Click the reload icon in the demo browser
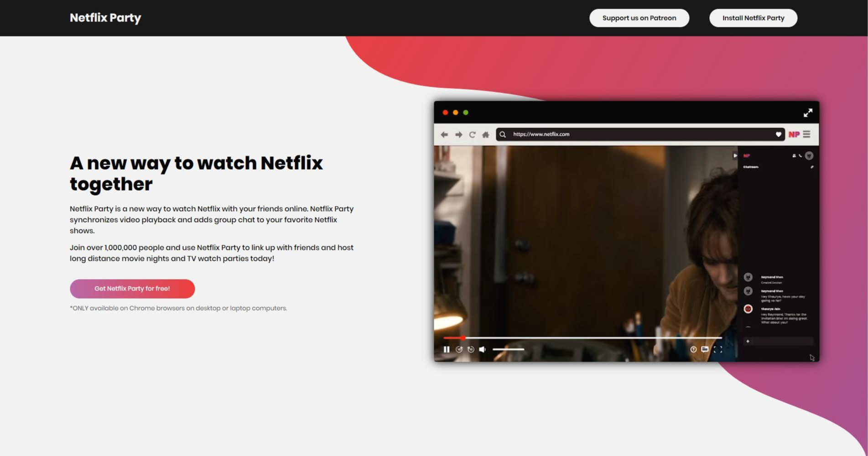Screen dimensions: 868x456 472,135
